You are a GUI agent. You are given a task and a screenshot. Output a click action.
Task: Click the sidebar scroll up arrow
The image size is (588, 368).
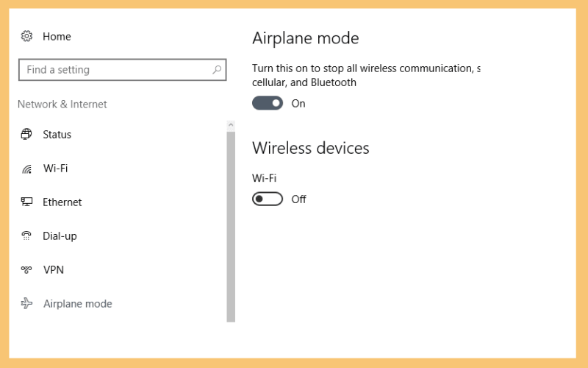[231, 125]
